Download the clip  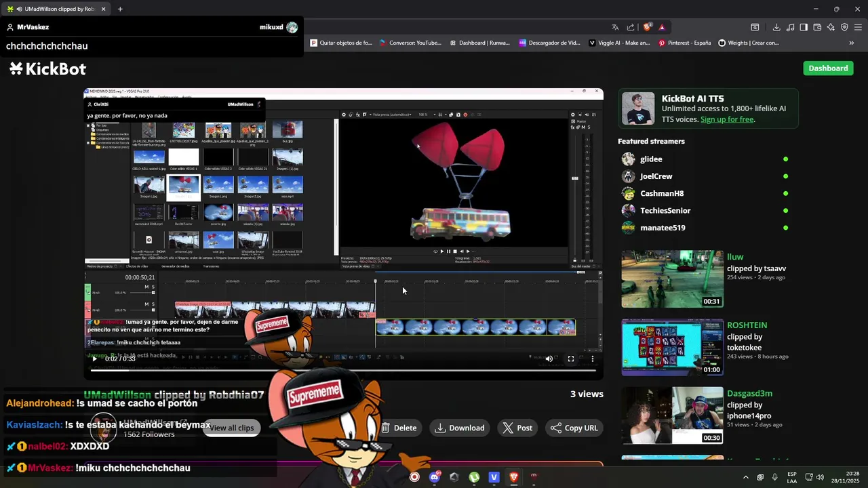tap(460, 428)
